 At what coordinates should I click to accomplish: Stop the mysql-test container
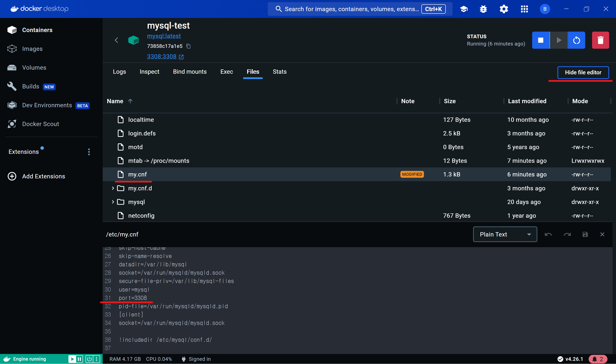[x=541, y=40]
